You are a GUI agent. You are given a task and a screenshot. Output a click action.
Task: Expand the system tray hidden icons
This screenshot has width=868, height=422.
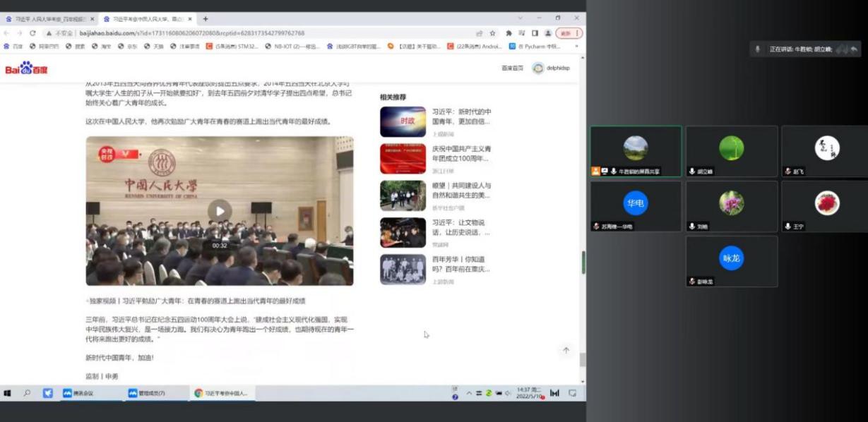pyautogui.click(x=468, y=393)
